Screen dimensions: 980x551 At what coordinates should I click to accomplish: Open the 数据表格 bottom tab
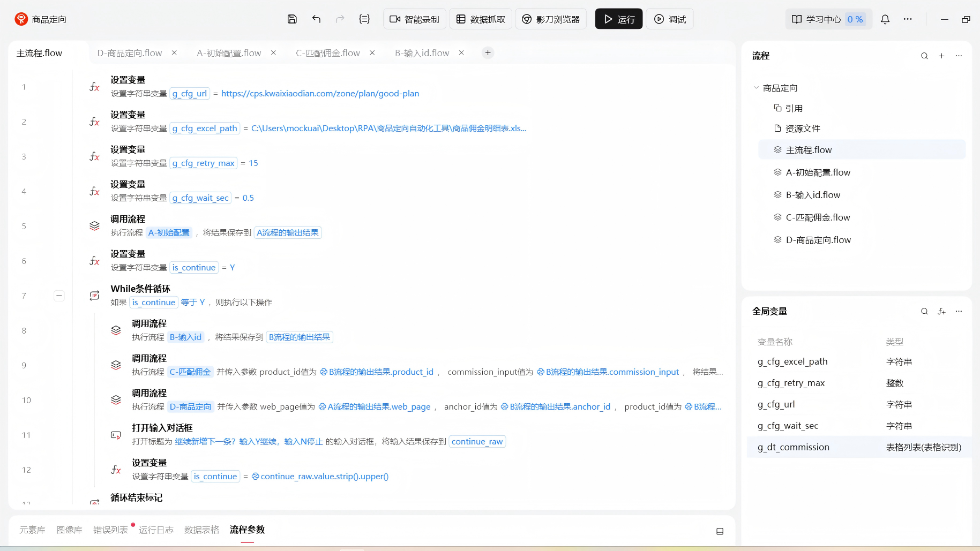coord(201,530)
